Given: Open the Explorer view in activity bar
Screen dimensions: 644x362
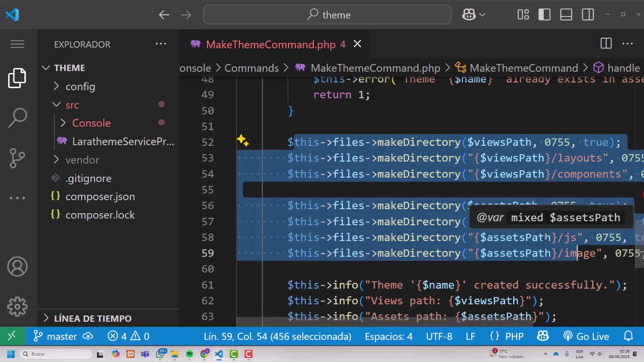Looking at the screenshot, I should pyautogui.click(x=17, y=78).
